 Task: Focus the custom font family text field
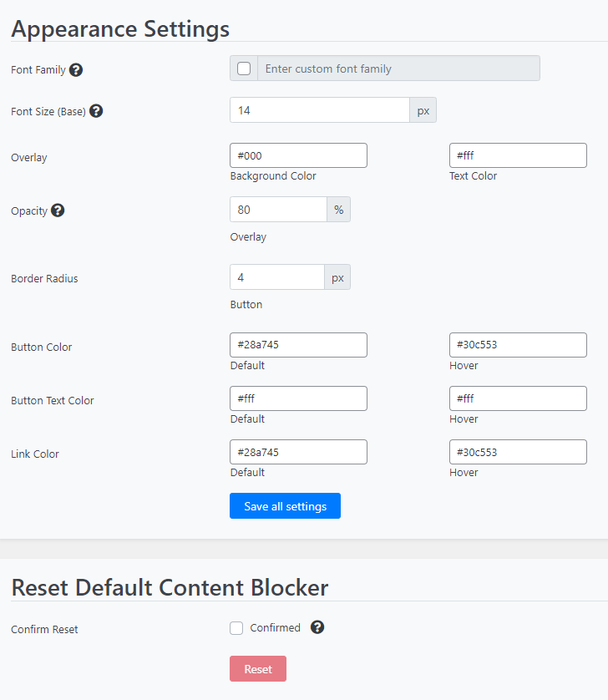coord(398,68)
